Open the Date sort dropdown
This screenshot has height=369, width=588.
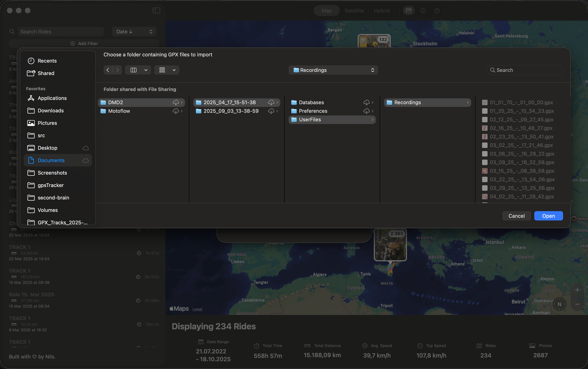coord(134,31)
